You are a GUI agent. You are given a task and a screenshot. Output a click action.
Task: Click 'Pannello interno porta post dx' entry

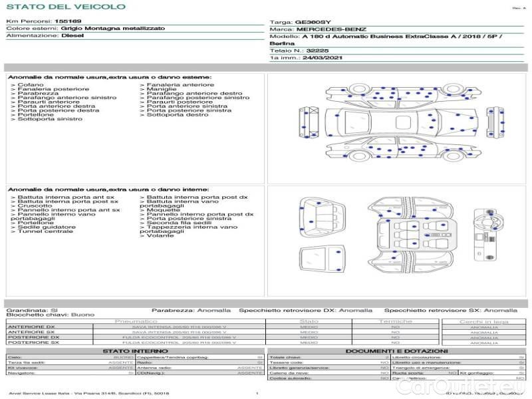pyautogui.click(x=200, y=214)
